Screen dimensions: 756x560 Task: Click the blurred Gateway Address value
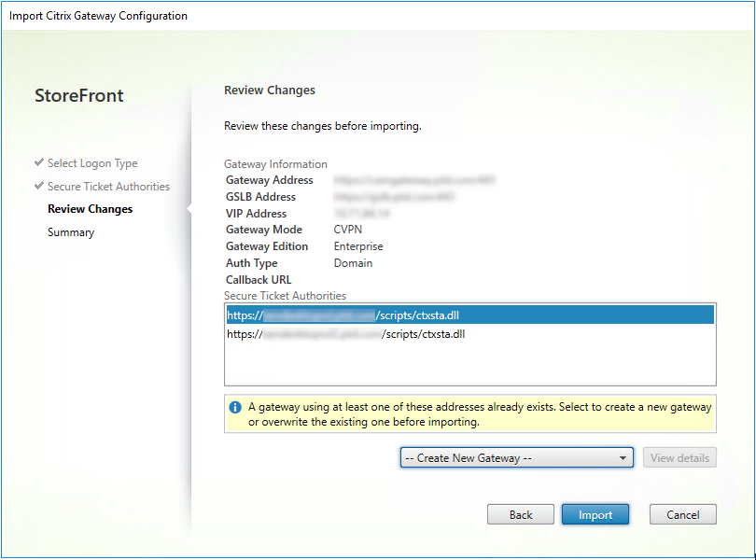414,180
